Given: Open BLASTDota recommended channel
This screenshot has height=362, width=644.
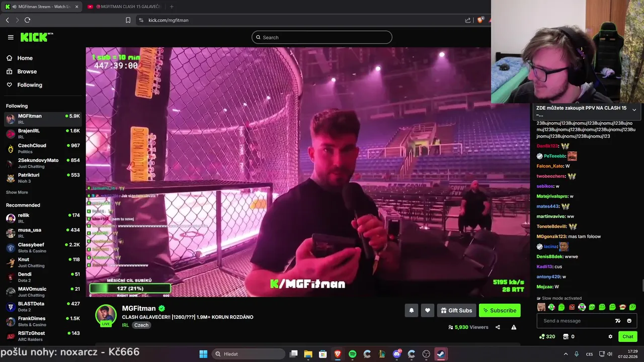Looking at the screenshot, I should click(43, 306).
